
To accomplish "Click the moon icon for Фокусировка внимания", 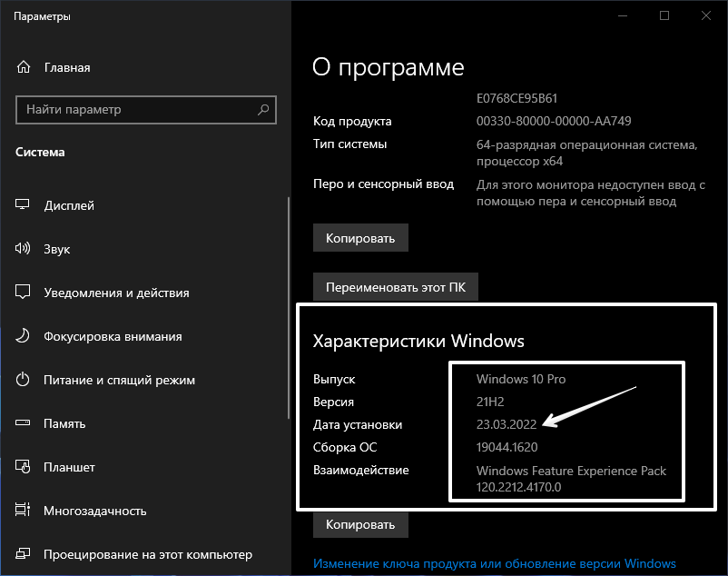I will click(25, 336).
